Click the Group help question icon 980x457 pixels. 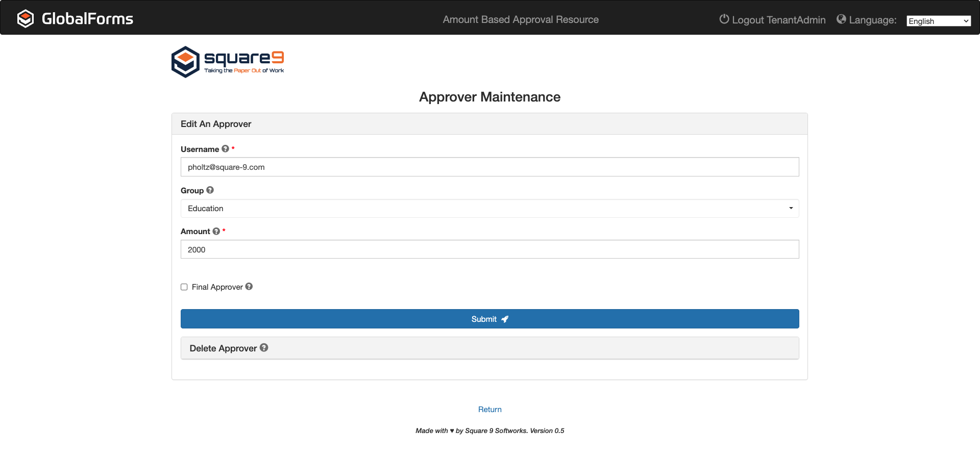pyautogui.click(x=210, y=190)
